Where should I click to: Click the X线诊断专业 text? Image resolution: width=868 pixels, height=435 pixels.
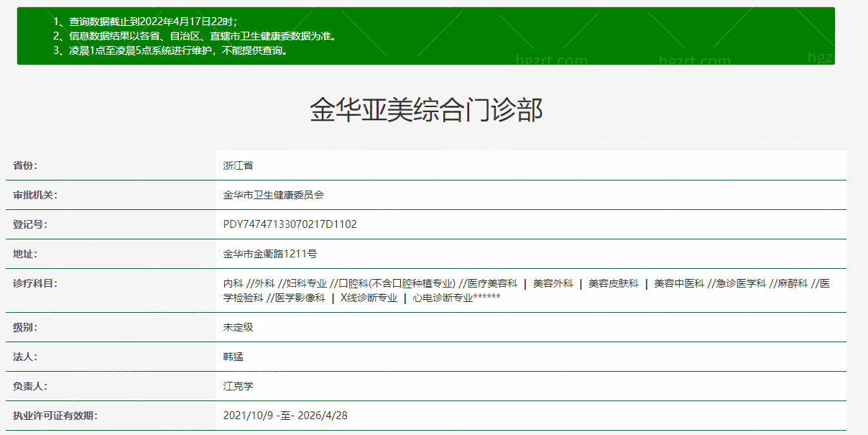(369, 298)
